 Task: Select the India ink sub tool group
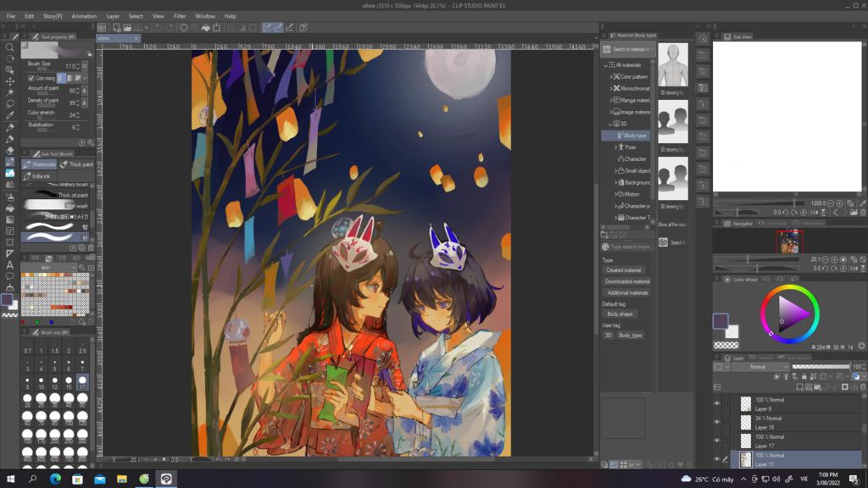37,176
